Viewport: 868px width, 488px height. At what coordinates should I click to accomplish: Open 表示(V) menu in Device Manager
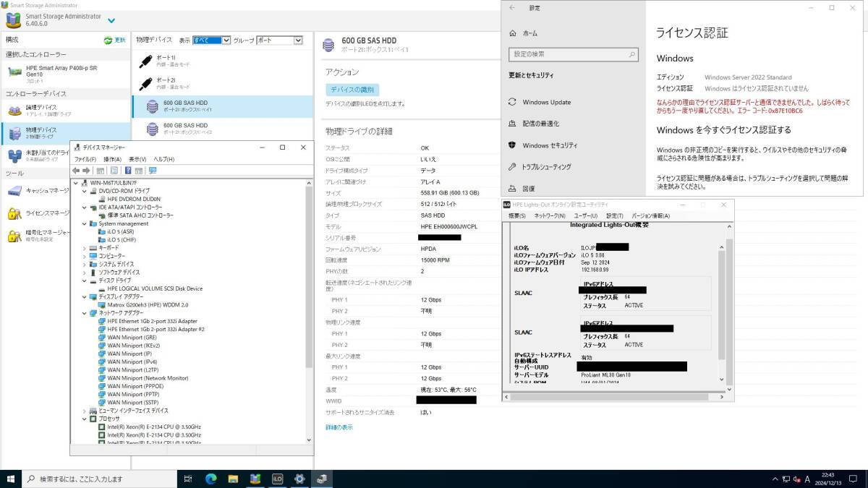point(137,159)
